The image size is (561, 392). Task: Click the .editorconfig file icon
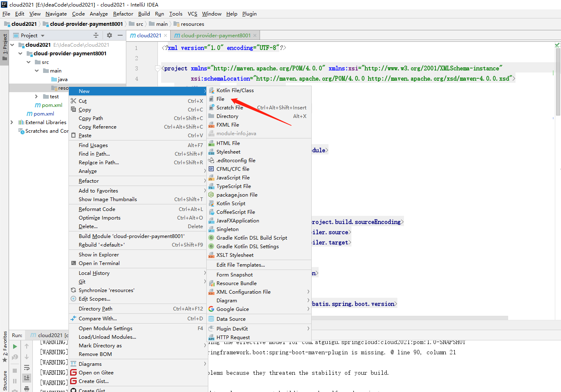211,160
